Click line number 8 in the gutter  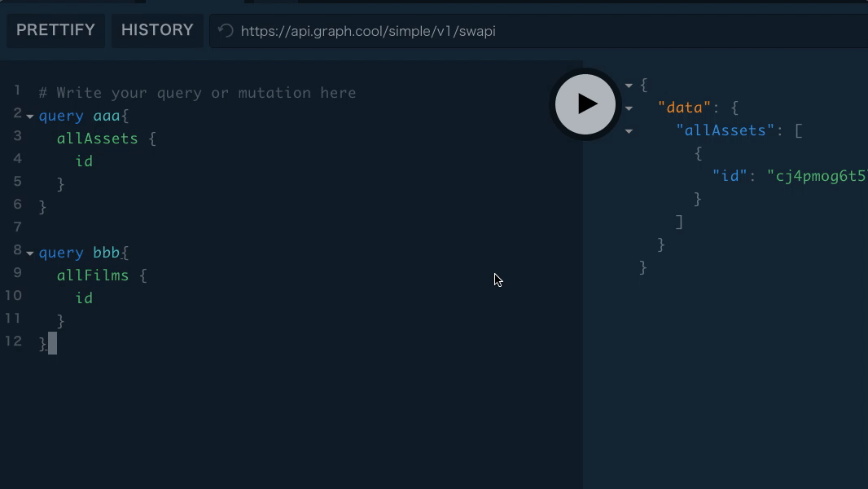tap(17, 253)
